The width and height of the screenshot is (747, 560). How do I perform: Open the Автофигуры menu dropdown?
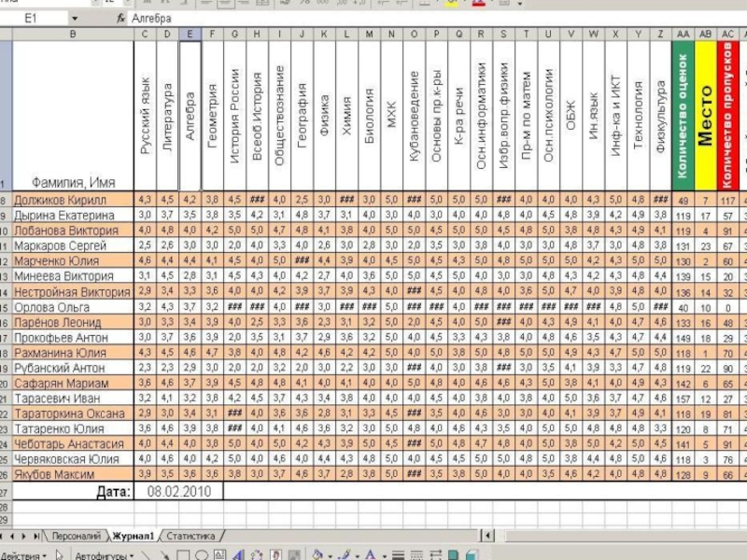[x=106, y=555]
